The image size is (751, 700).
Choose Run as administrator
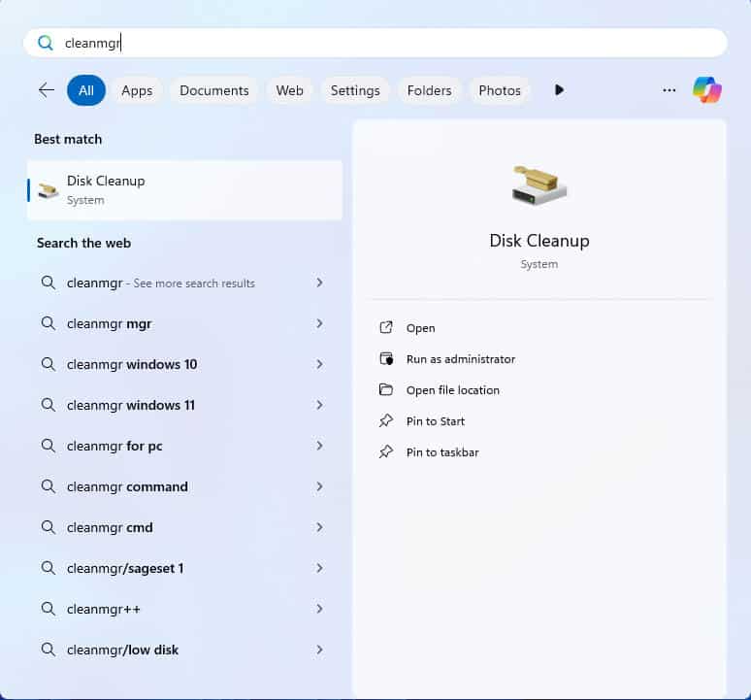[461, 359]
